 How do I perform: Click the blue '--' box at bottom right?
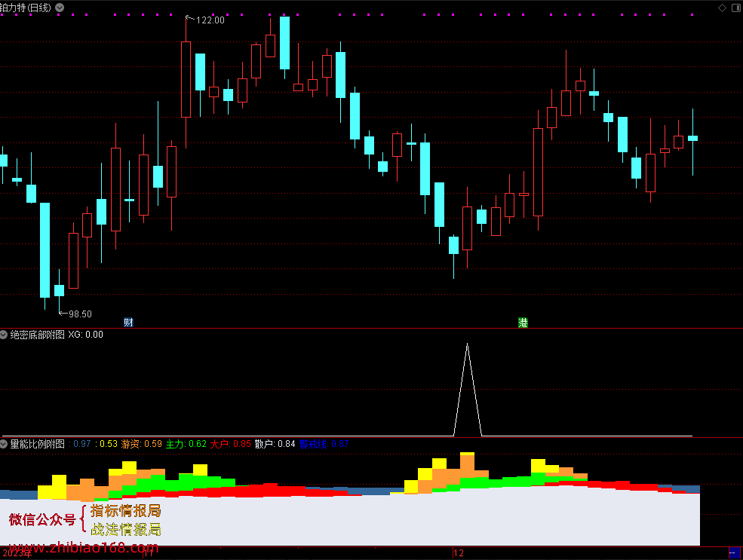734,552
